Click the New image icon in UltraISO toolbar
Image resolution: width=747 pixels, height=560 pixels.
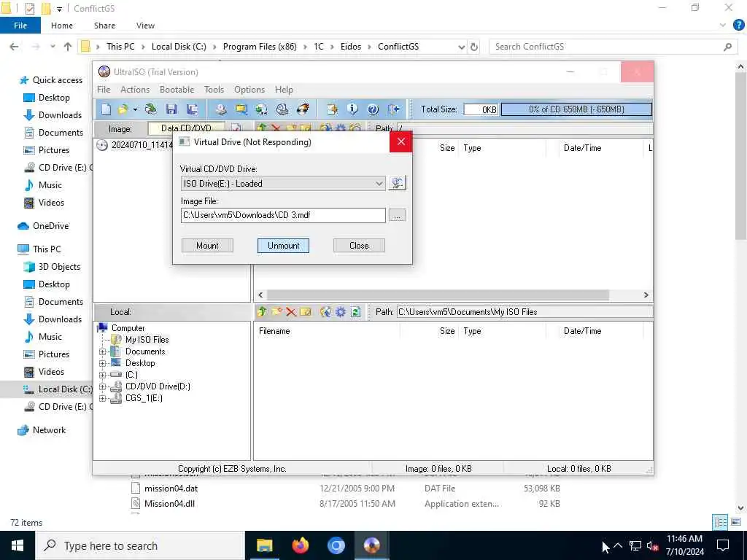(106, 109)
